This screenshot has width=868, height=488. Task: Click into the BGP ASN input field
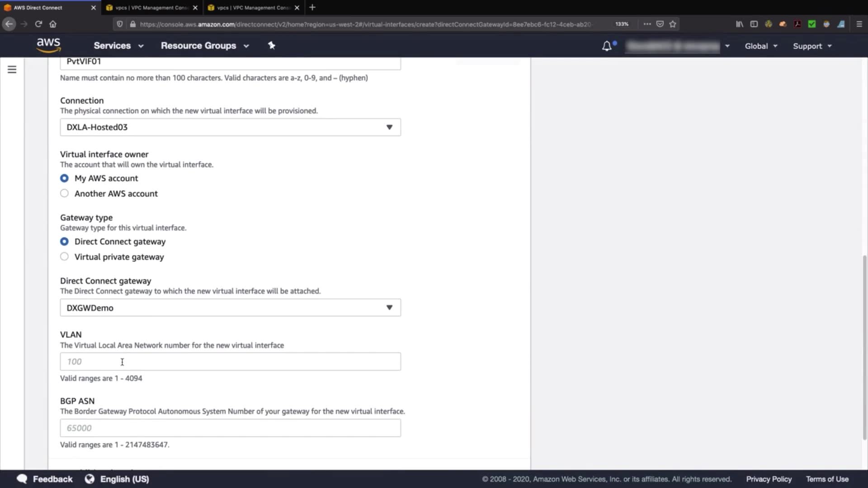(230, 428)
